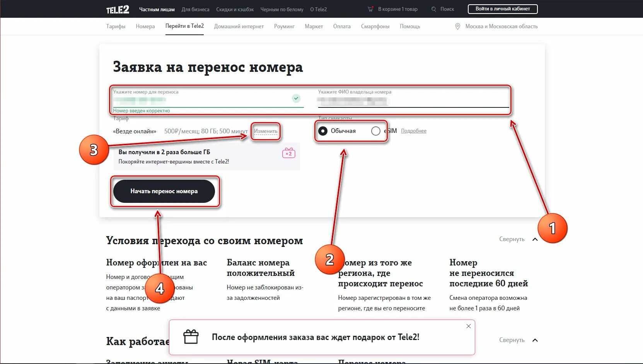This screenshot has height=364, width=643.
Task: Click Свернуть next to Условия перехода
Action: click(512, 239)
